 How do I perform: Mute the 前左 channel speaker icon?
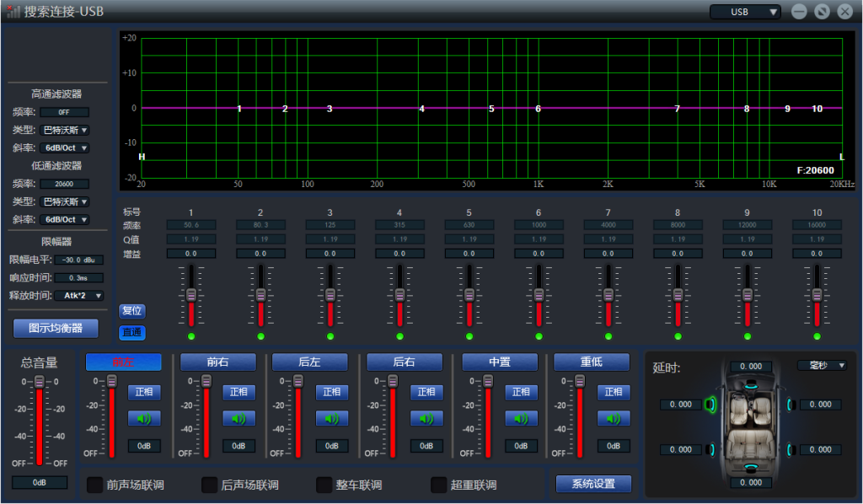144,419
